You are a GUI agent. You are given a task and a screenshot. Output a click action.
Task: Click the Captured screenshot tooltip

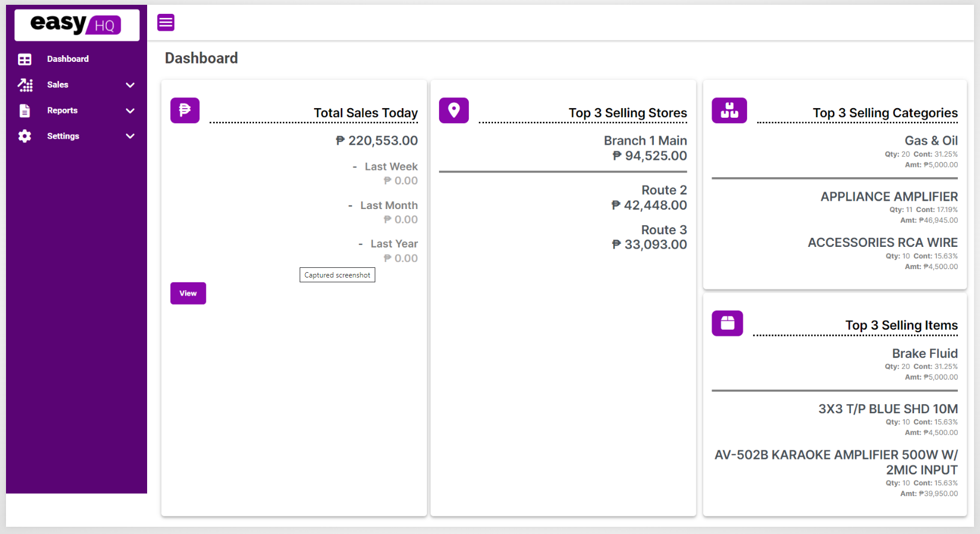coord(337,275)
